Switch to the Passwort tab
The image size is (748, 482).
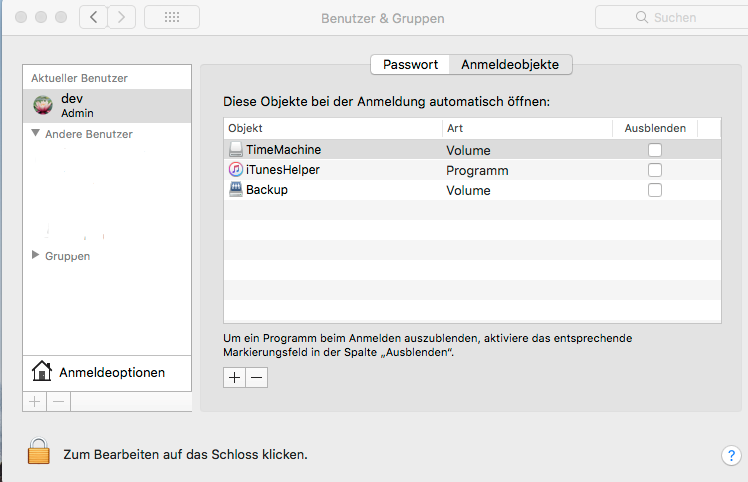[410, 64]
